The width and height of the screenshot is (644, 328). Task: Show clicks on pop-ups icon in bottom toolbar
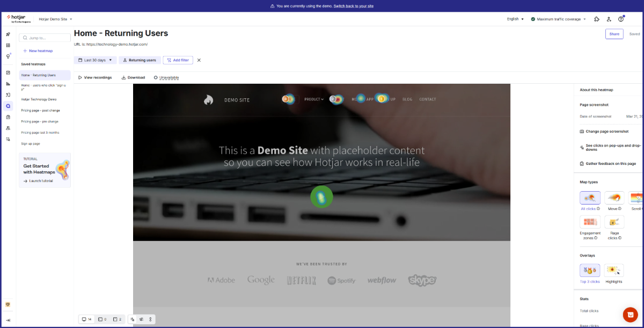[x=133, y=319]
